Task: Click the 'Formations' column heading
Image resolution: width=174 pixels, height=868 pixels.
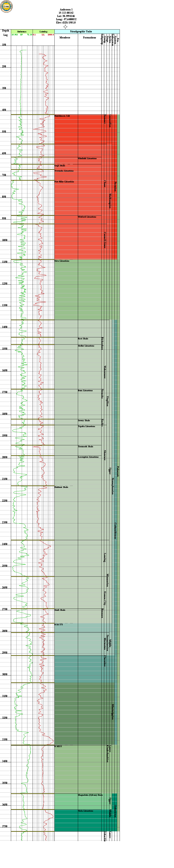Action: click(90, 37)
